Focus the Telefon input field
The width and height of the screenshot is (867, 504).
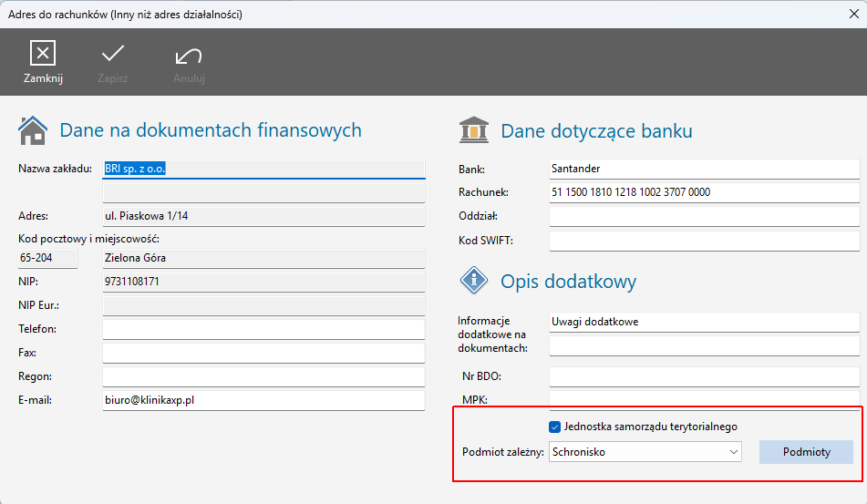click(263, 329)
